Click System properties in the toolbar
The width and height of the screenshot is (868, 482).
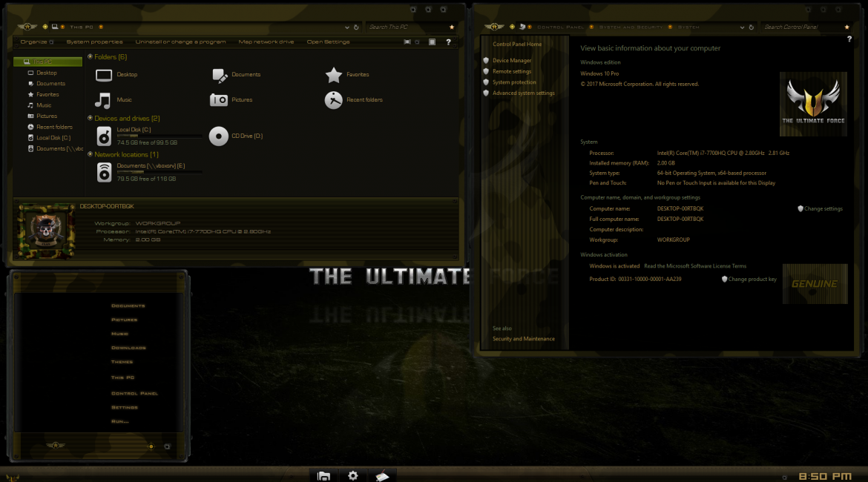coord(95,42)
